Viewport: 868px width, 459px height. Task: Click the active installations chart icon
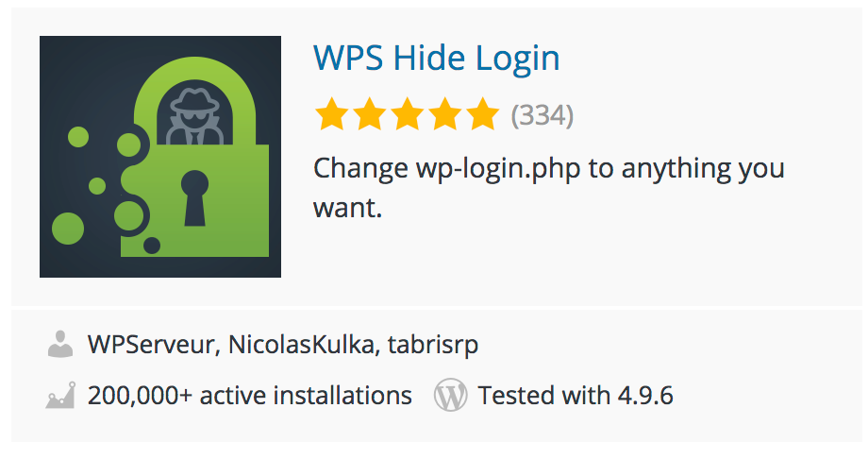click(60, 395)
